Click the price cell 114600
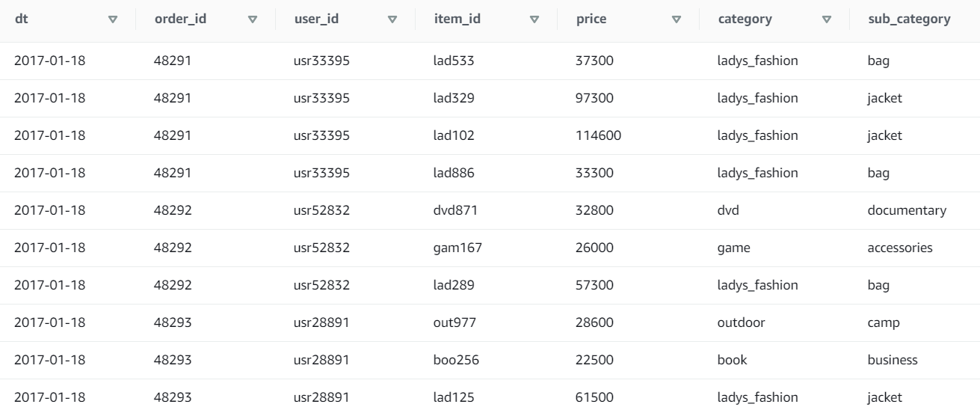 coord(599,135)
